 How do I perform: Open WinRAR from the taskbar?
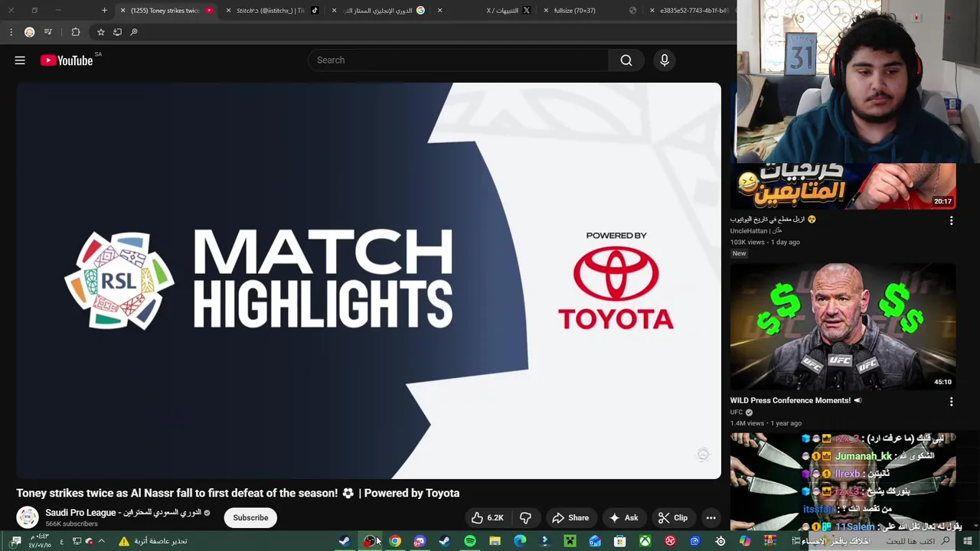tap(770, 541)
